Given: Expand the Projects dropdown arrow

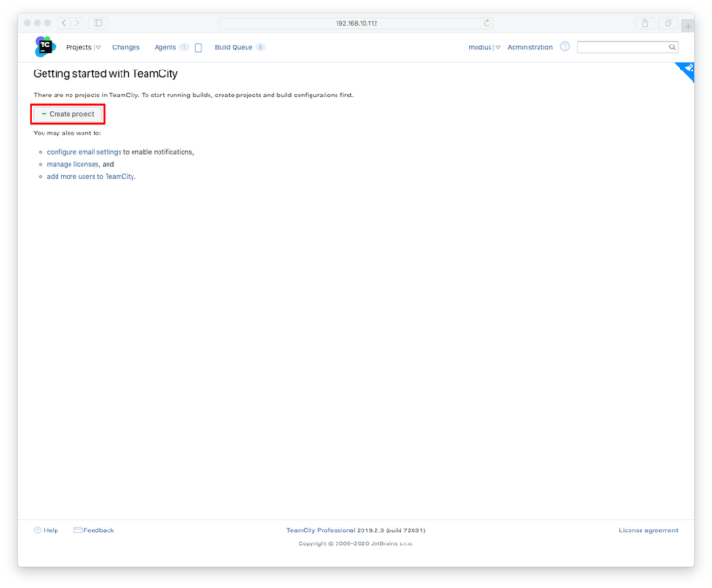Looking at the screenshot, I should [x=98, y=47].
